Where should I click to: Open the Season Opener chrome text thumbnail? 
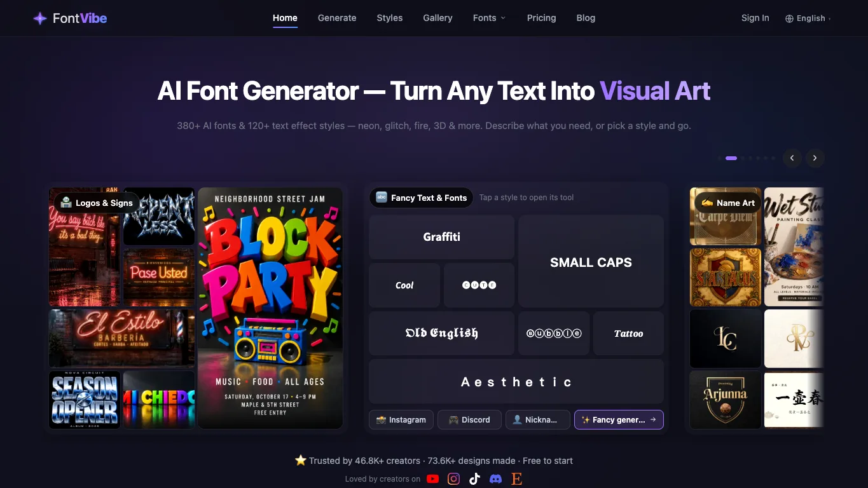85,400
